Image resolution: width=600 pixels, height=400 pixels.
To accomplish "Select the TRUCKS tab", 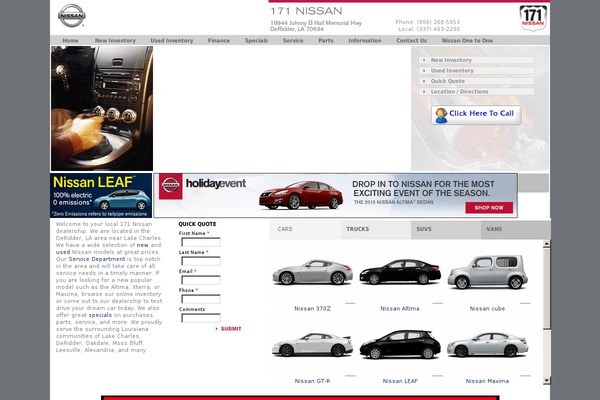I will point(375,229).
